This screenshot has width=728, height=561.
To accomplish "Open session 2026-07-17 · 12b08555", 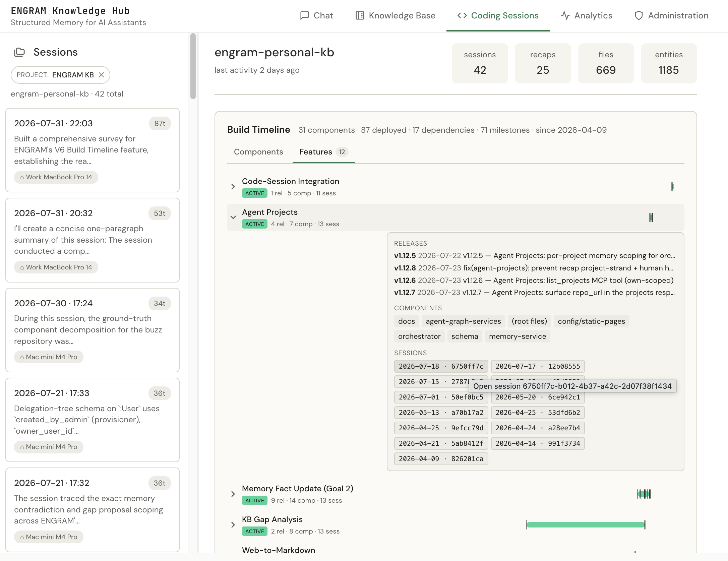I will [x=538, y=366].
